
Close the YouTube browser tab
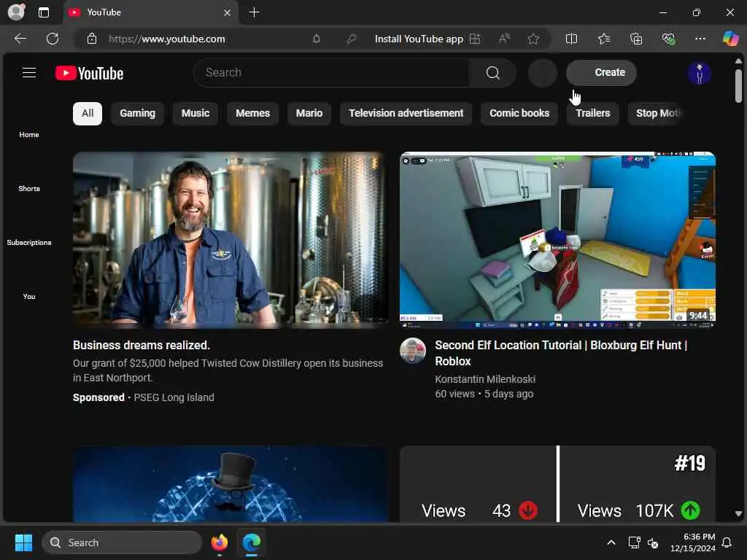[228, 13]
